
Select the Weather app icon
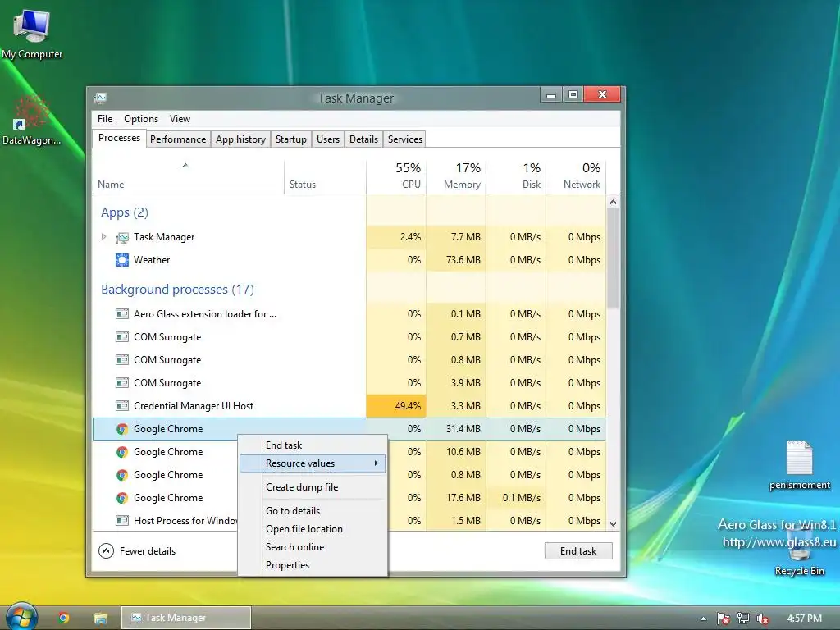pyautogui.click(x=122, y=260)
